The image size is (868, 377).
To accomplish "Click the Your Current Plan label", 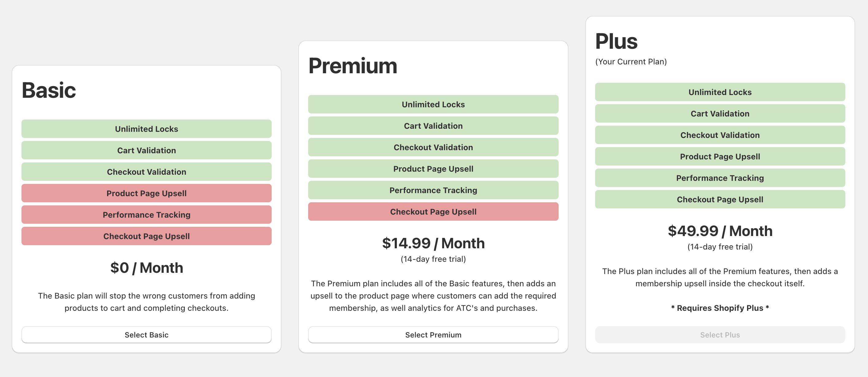I will pyautogui.click(x=631, y=62).
